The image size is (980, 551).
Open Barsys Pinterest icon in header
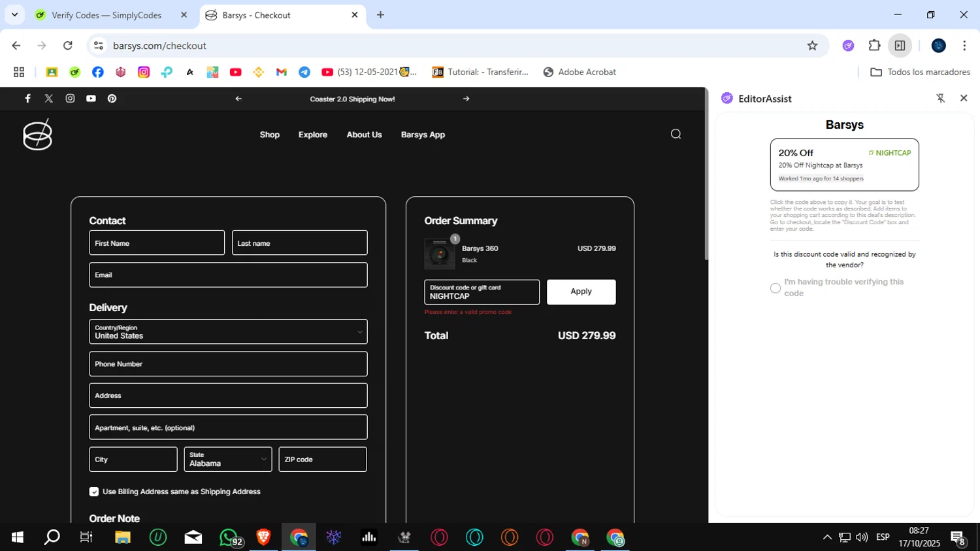pos(112,99)
